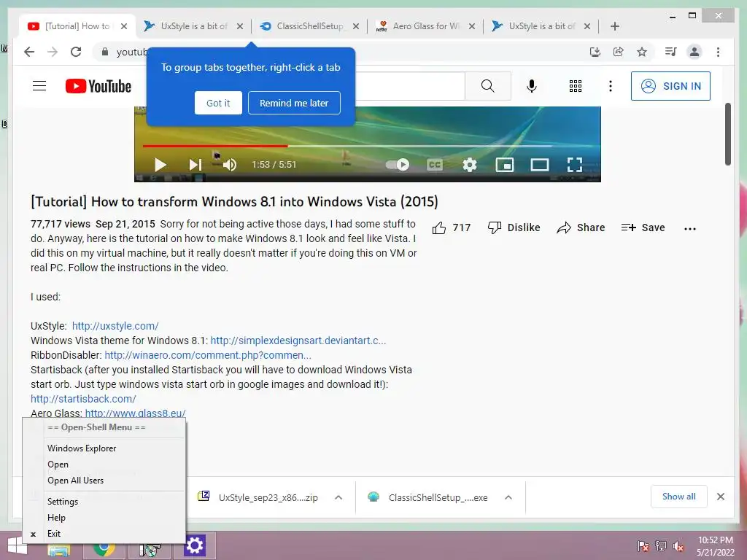Close the downloads bar

pos(721,497)
